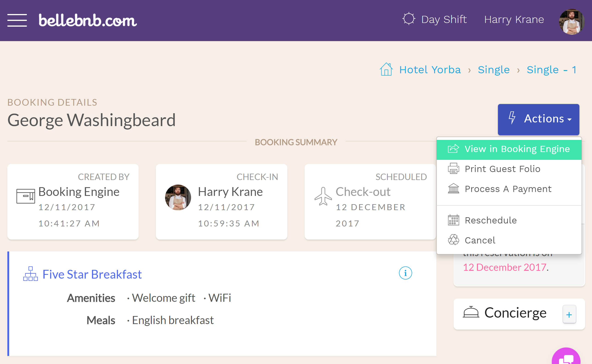Click the Cancel option in Actions menu
592x364 pixels.
[x=480, y=240]
